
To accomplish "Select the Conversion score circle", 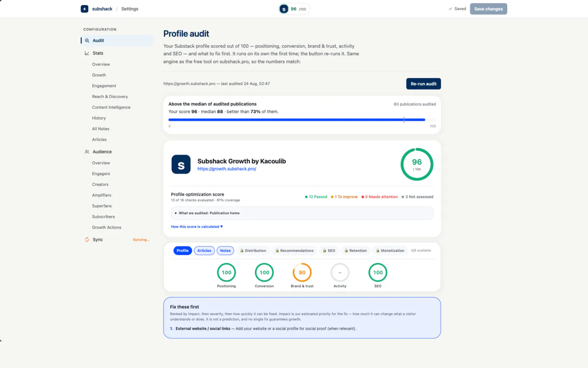I will (x=265, y=272).
